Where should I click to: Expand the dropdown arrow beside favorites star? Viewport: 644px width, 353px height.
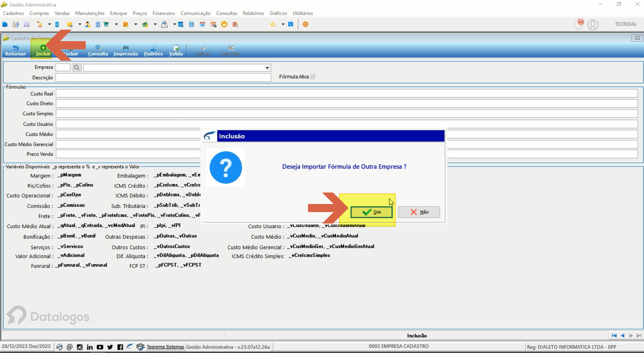pos(283,24)
